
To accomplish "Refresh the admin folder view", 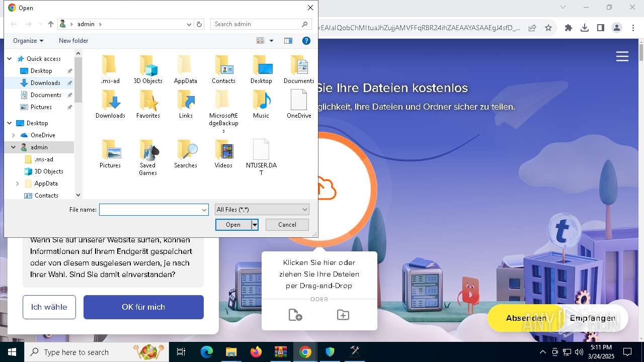I will click(199, 24).
